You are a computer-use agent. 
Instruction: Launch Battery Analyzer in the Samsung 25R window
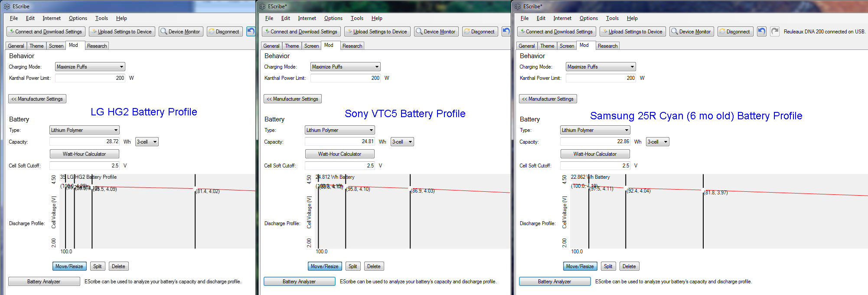tap(554, 282)
